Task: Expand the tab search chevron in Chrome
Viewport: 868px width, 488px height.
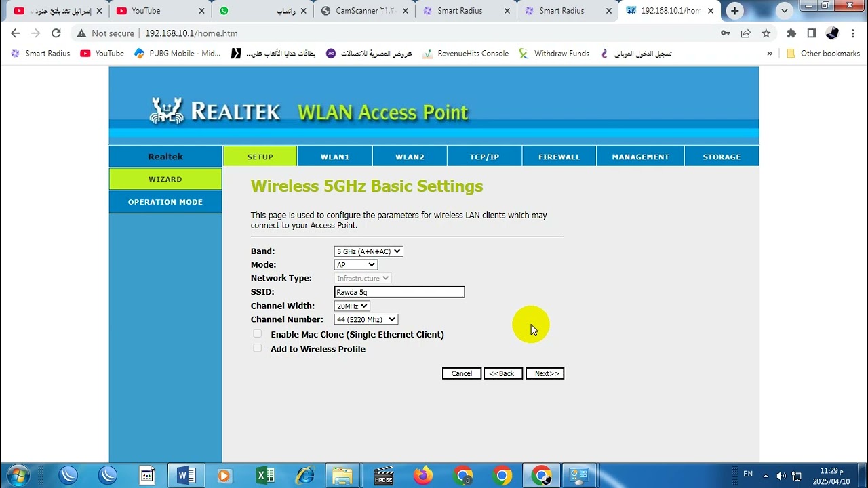Action: (x=785, y=11)
